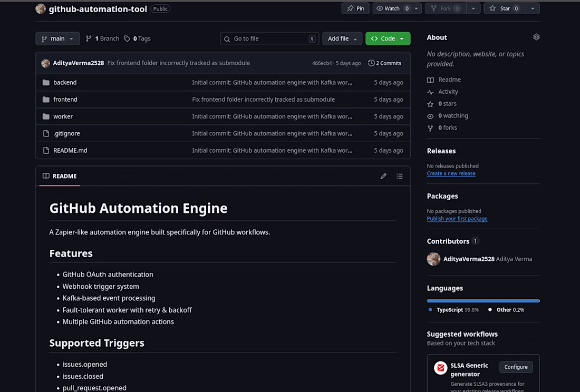Pin this repository with the Pin button
Image resolution: width=580 pixels, height=392 pixels.
[355, 8]
